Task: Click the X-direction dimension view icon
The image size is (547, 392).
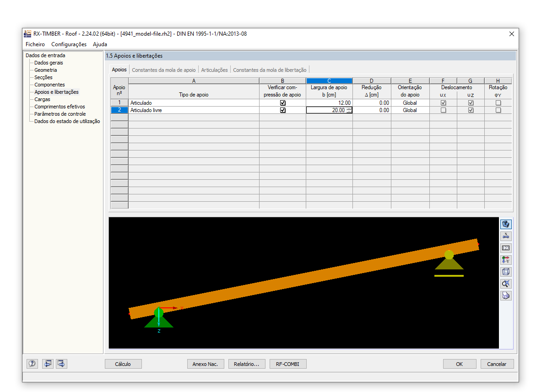Action: point(505,236)
